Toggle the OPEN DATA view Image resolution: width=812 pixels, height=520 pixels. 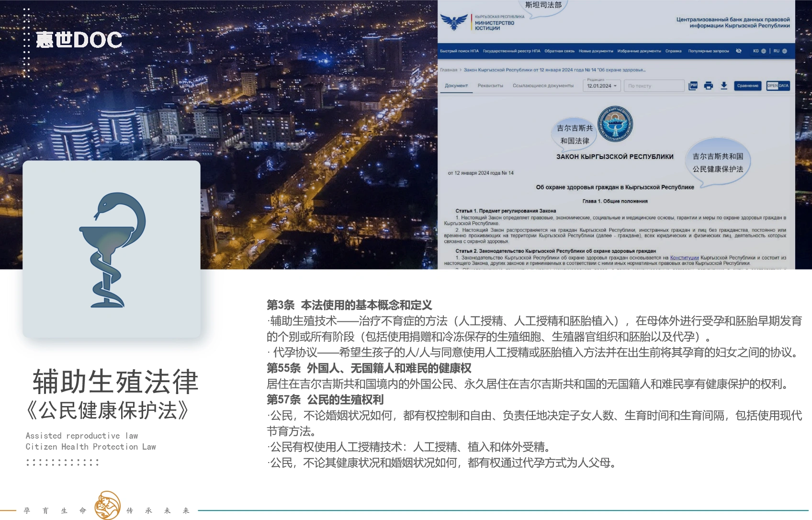pos(778,85)
